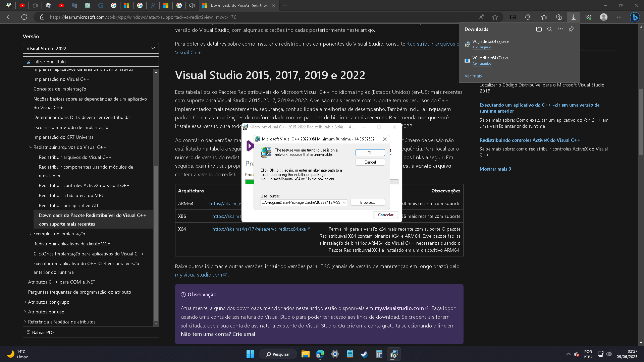Click Ver mais in Downloads panel
644x362 pixels.
coord(473,76)
